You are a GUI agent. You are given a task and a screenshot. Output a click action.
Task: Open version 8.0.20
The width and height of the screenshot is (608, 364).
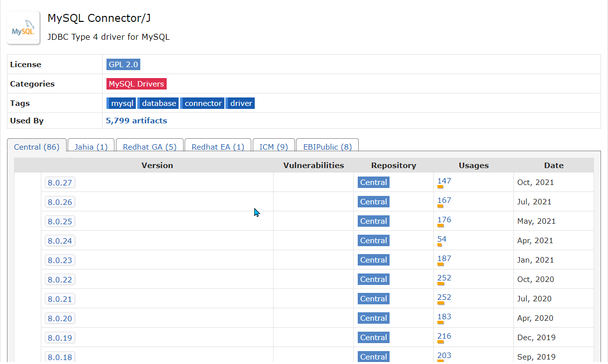tap(60, 318)
